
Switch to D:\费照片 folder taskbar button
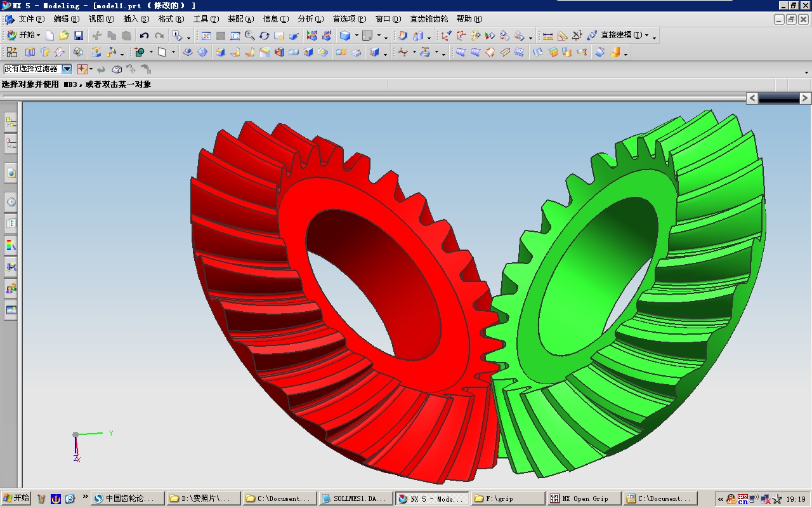(x=204, y=498)
